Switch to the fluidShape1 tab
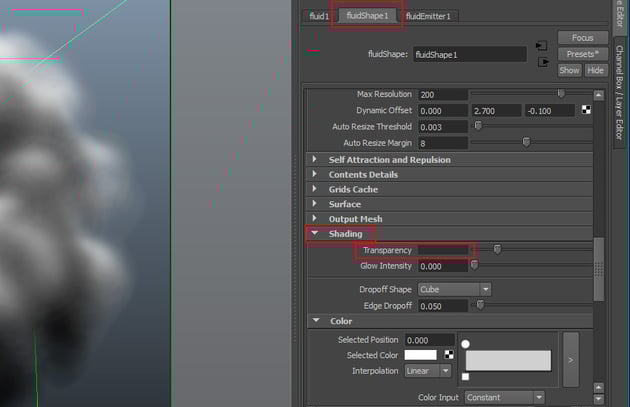The image size is (630, 407). [367, 16]
